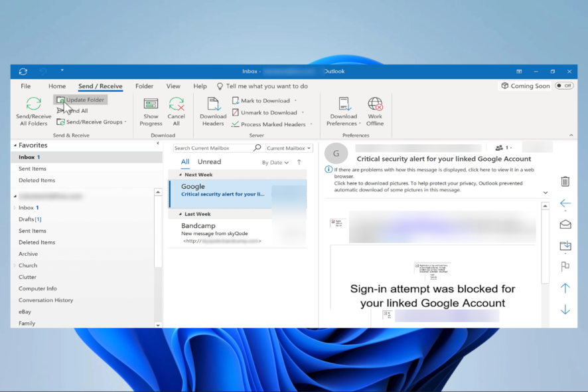Toggle the Coming Soon switch
Viewport: 588px width, 392px height.
(564, 86)
